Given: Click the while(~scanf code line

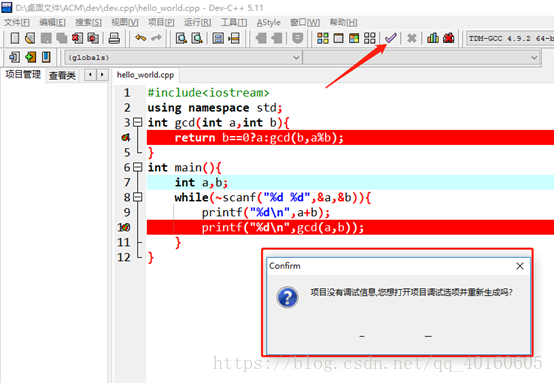Looking at the screenshot, I should tap(273, 197).
